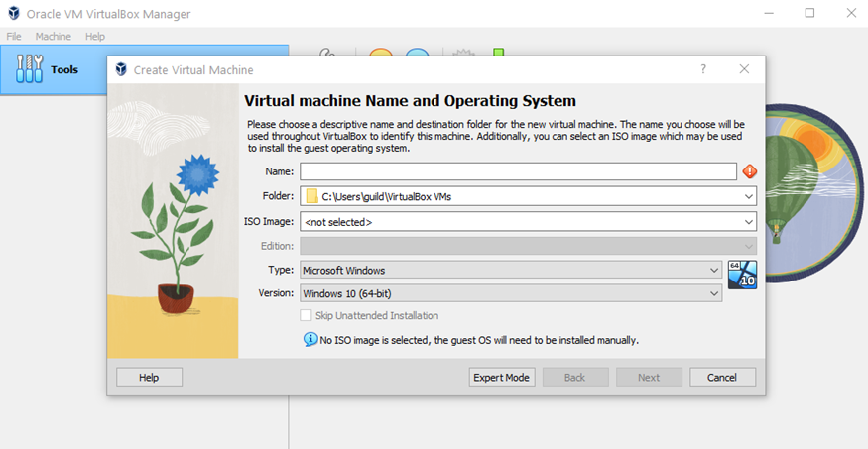Expand the Version dropdown for Windows 10
The width and height of the screenshot is (868, 449).
[714, 293]
